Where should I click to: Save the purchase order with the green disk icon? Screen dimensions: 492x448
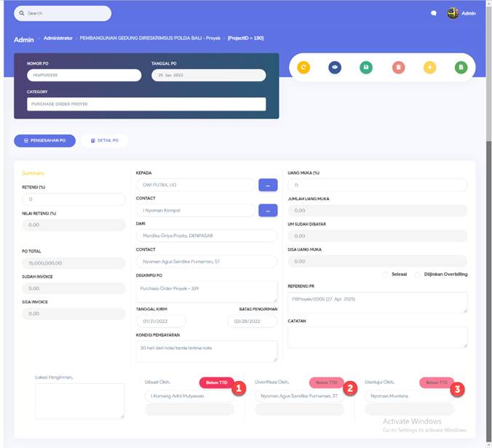(x=366, y=67)
